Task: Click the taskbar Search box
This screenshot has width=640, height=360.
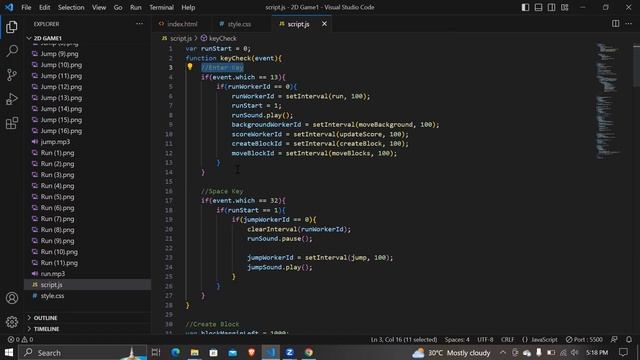Action: click(83, 352)
